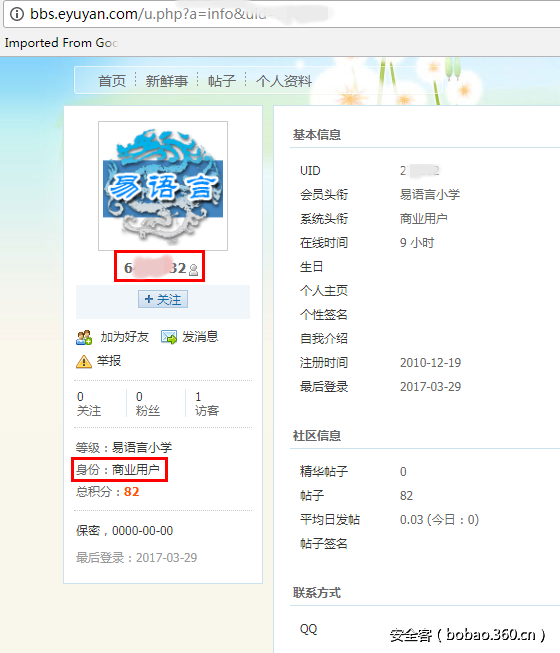
Task: Open the 帖子 navigation tab
Action: [222, 81]
